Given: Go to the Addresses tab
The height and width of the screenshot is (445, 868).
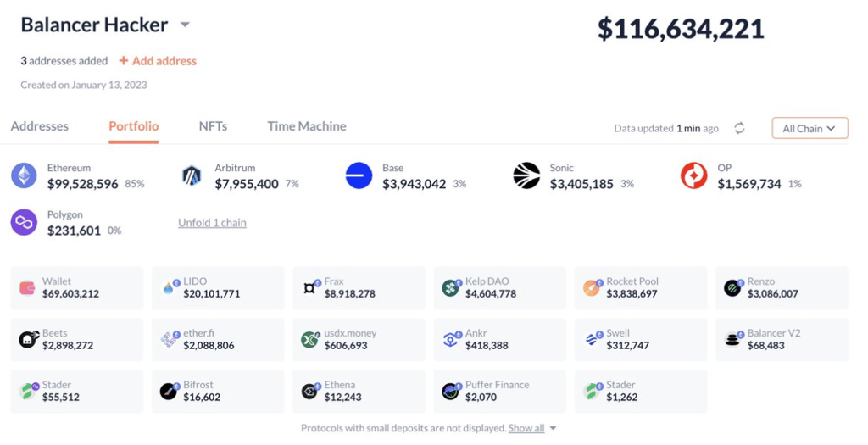Looking at the screenshot, I should coord(40,126).
